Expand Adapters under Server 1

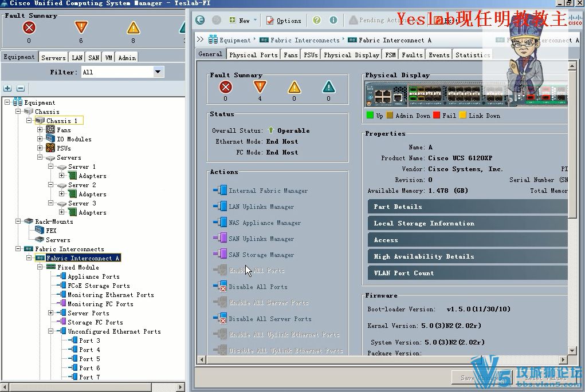pos(61,175)
